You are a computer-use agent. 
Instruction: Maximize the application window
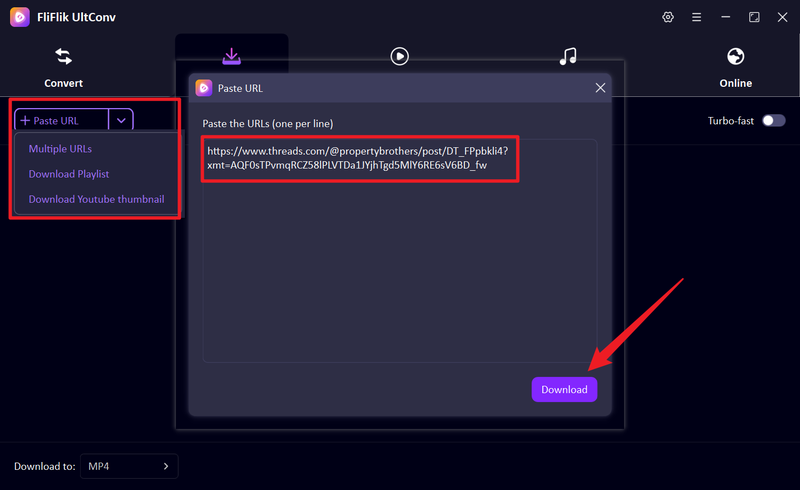pos(754,17)
